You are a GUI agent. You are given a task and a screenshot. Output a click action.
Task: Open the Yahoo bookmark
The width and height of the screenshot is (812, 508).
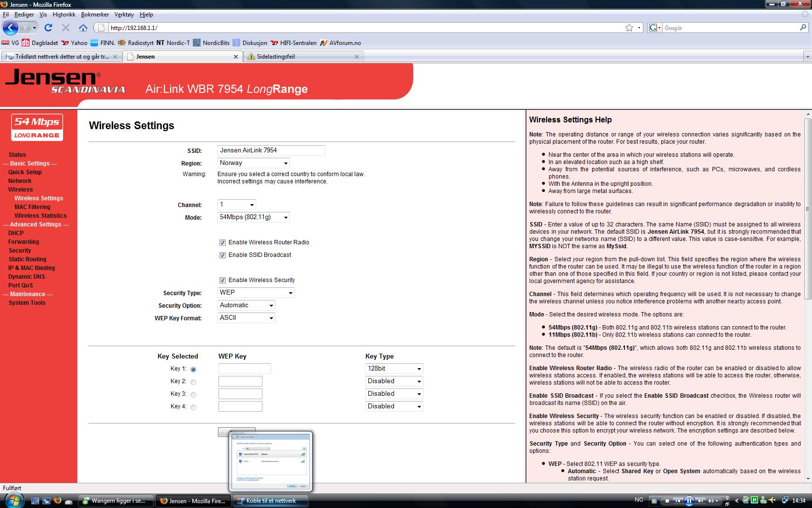(74, 43)
